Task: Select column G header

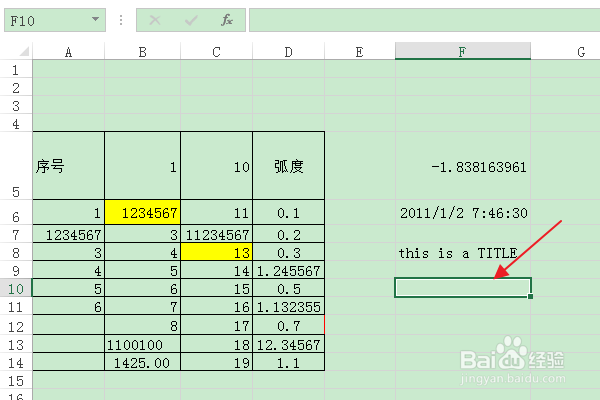Action: point(566,51)
